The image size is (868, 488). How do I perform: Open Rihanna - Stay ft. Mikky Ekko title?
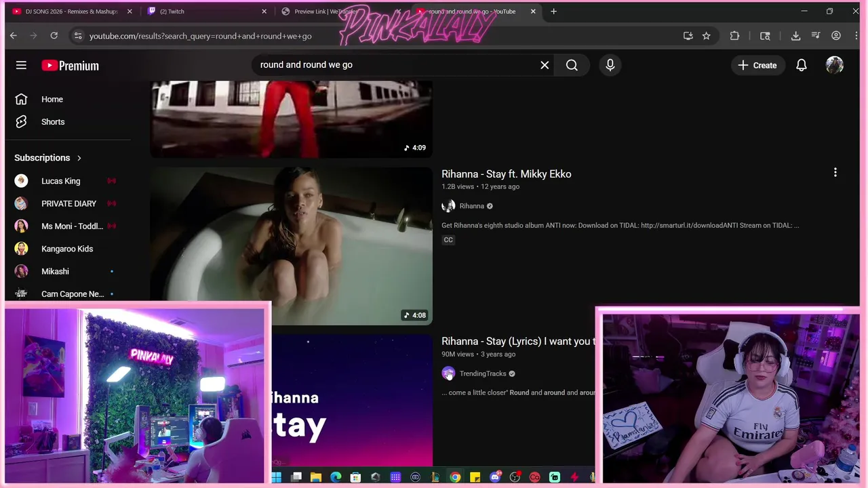pyautogui.click(x=506, y=174)
